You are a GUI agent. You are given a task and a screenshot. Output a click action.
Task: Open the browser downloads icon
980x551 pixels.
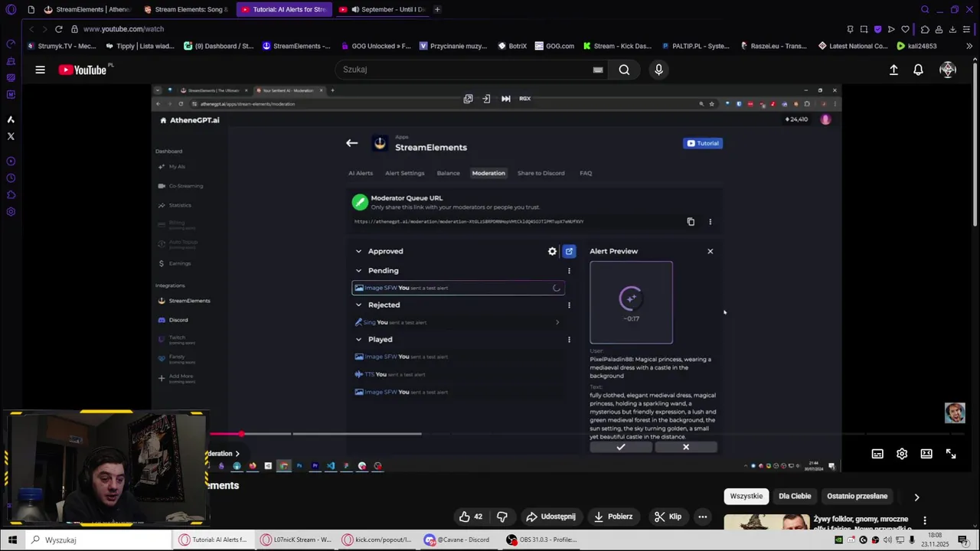(952, 29)
